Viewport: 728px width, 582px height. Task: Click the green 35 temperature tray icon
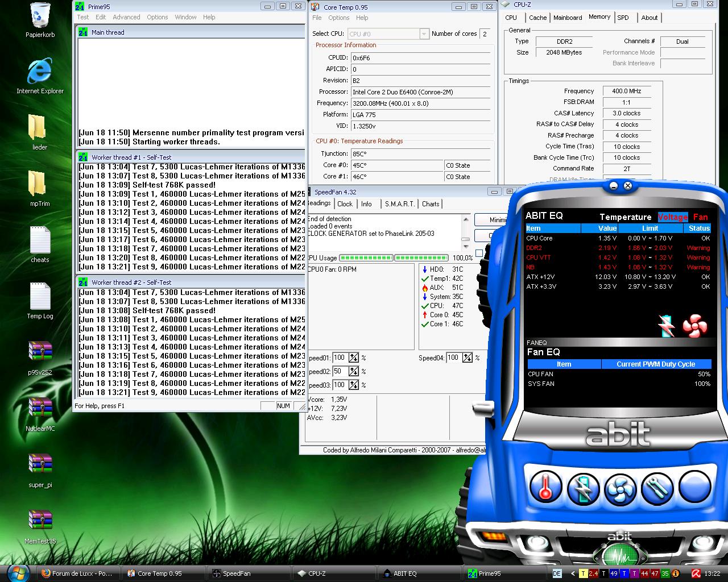(665, 573)
